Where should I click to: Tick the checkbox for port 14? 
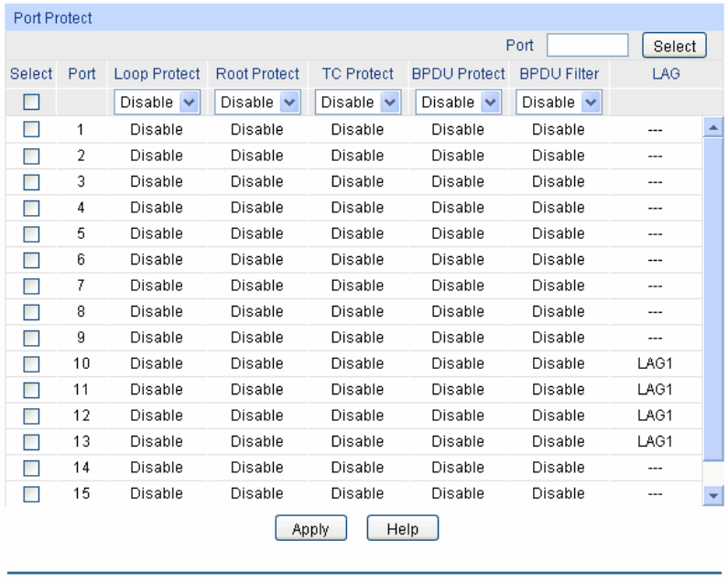31,468
